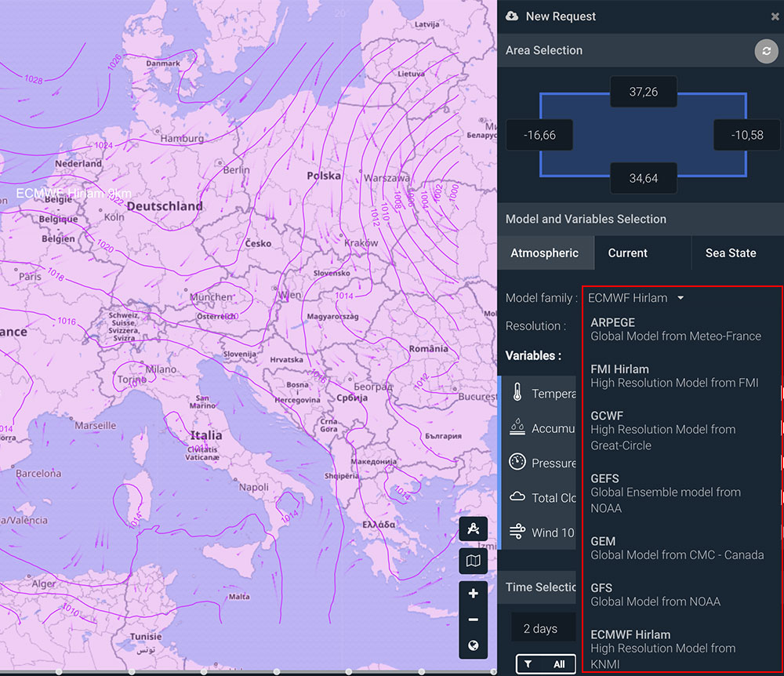Select the Temperature thermometer icon
The image size is (784, 676).
(x=517, y=393)
